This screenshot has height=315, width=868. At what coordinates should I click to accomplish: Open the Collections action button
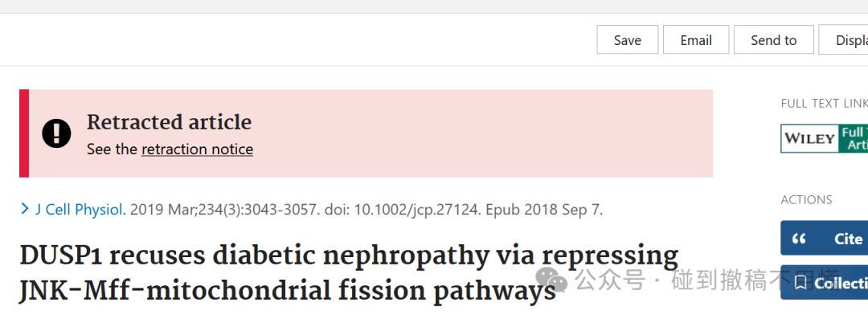(x=825, y=283)
